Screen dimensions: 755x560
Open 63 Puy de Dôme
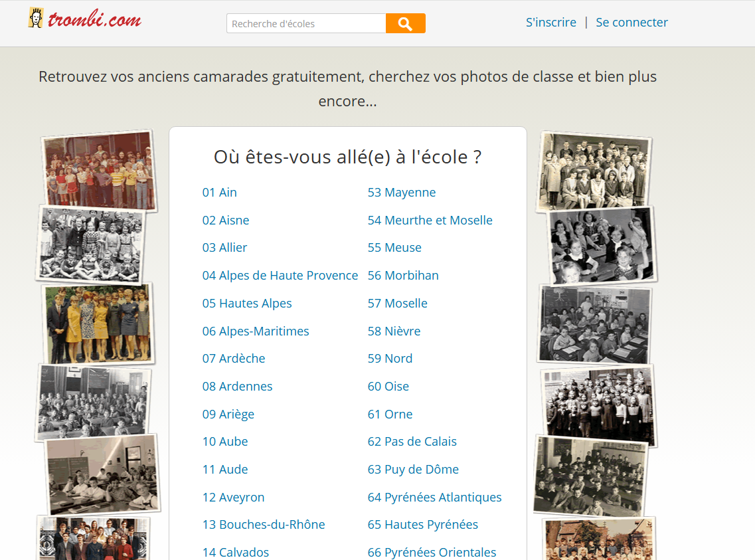[413, 470]
